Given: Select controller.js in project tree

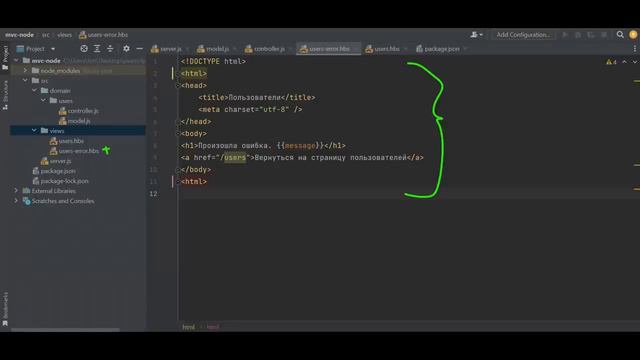Looking at the screenshot, I should (x=78, y=111).
